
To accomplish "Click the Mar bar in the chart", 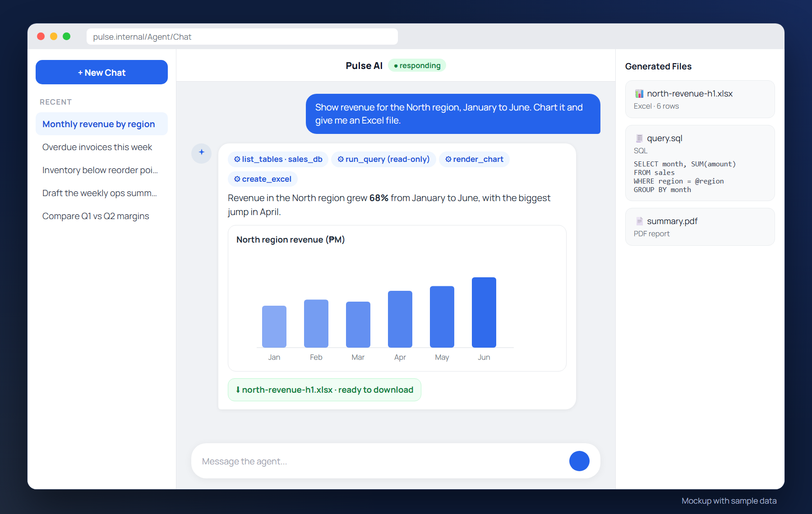I will click(358, 325).
